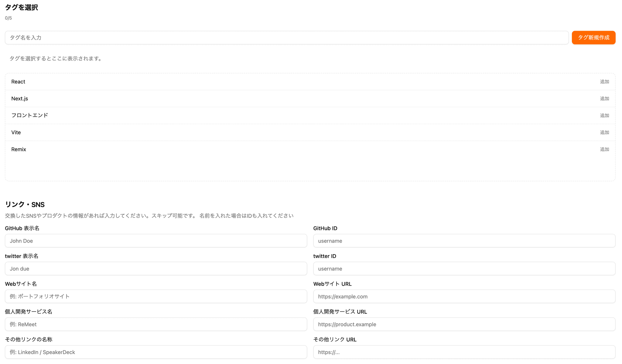Add the Next.js tag with 追加

coord(604,99)
